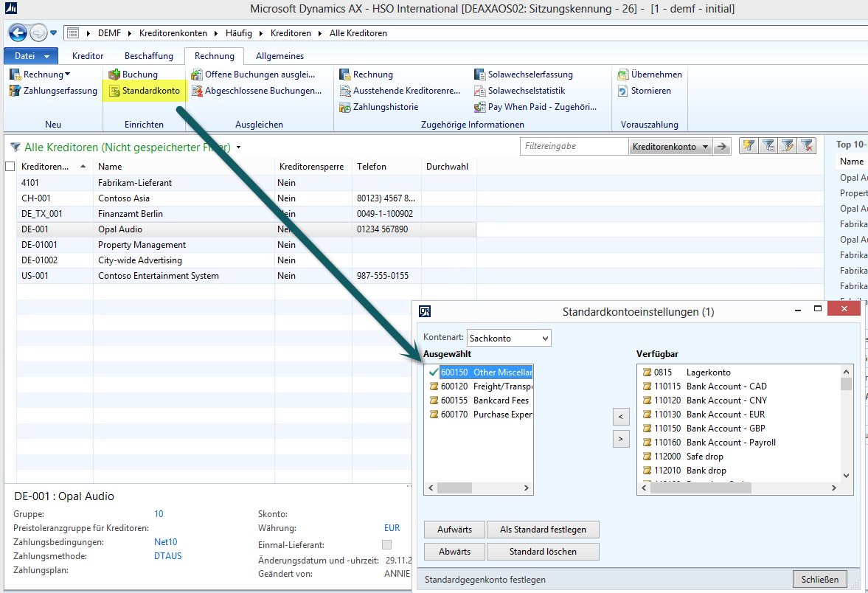Switch to the Beschaffung ribbon tab

click(x=148, y=56)
